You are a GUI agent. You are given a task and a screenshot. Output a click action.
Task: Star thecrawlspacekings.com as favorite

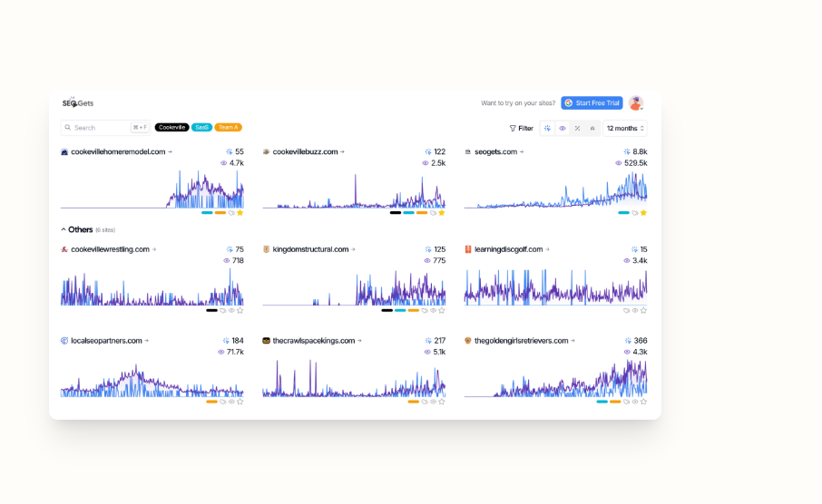click(x=442, y=402)
